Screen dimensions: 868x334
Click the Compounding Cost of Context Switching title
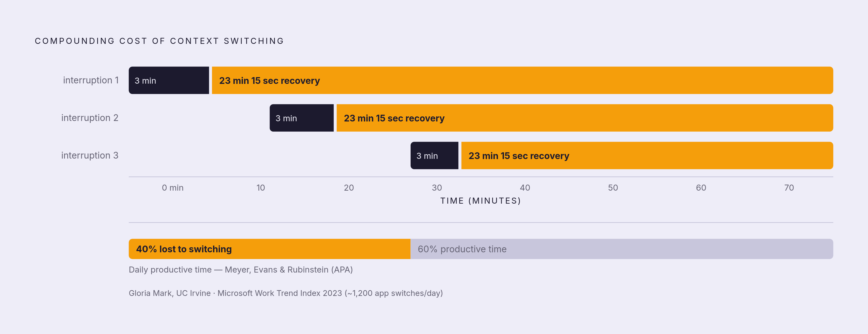[159, 41]
